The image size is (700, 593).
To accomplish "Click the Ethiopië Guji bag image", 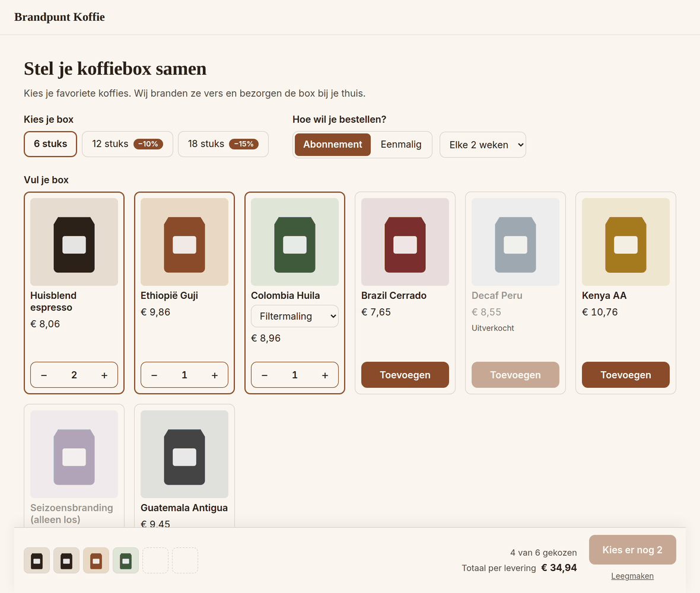I will click(x=184, y=242).
